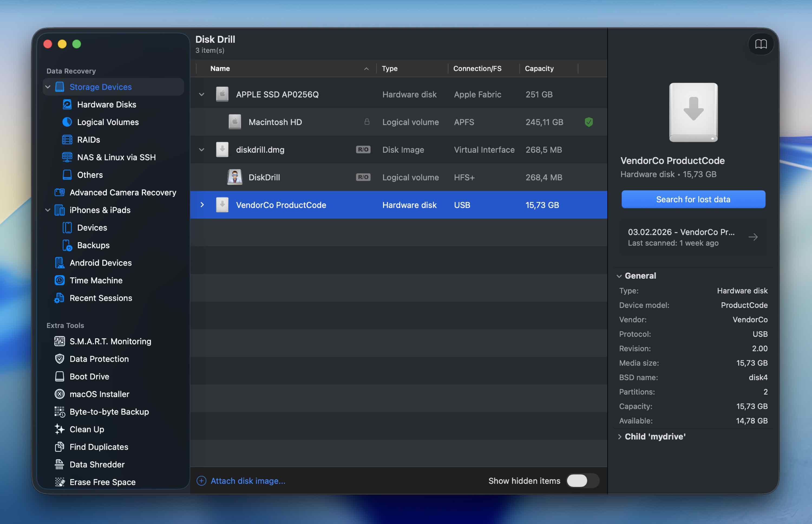Screen dimensions: 812x524
Task: Open Recent Sessions in sidebar
Action: tap(101, 298)
